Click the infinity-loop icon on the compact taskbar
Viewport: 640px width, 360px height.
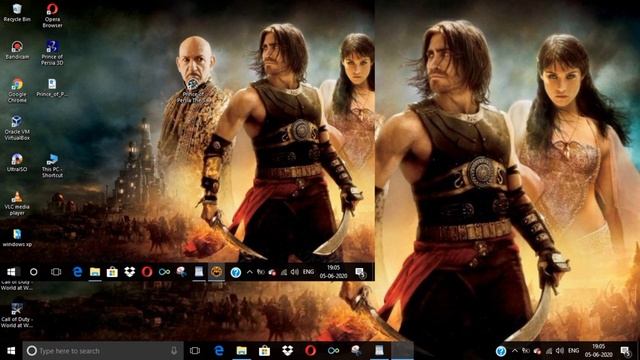[x=164, y=272]
